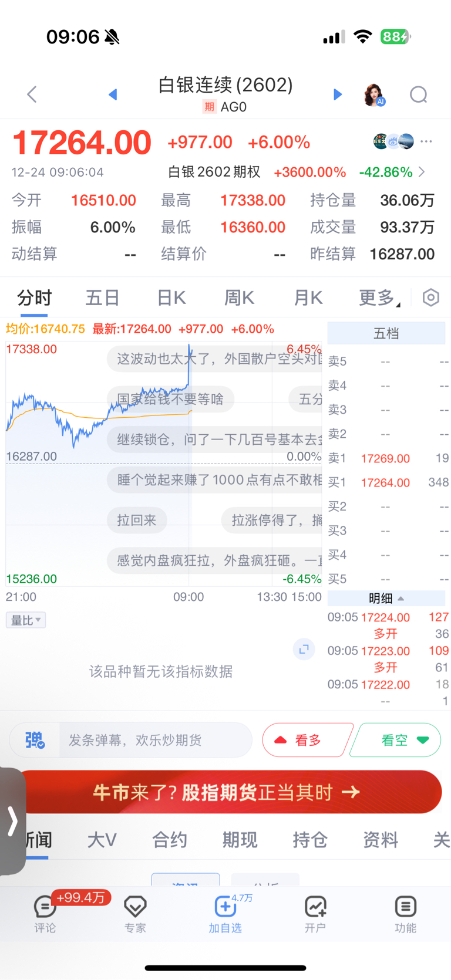Screen dimensions: 451x980
Task: Open the 量比 indicator dropdown
Action: coord(26,620)
